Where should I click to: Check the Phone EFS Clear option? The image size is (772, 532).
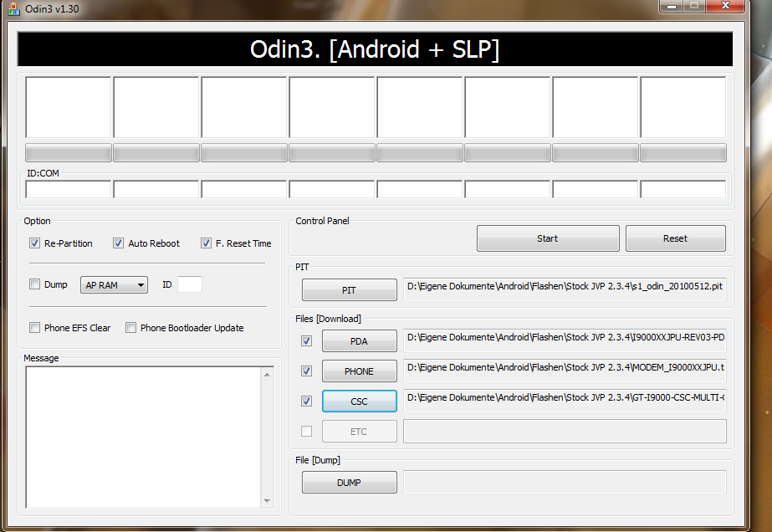pos(34,328)
